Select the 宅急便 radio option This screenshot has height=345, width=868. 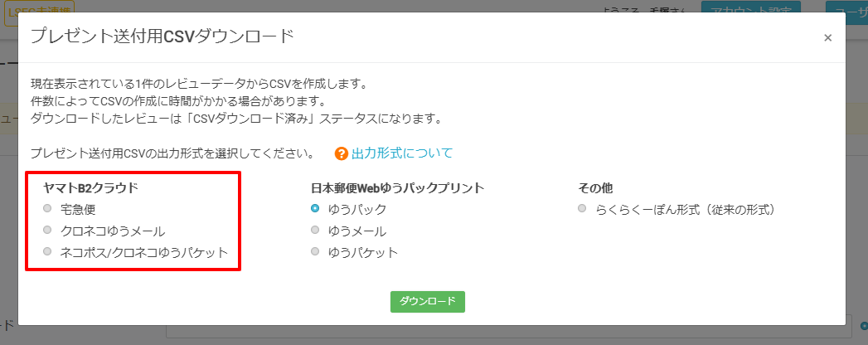coord(47,208)
